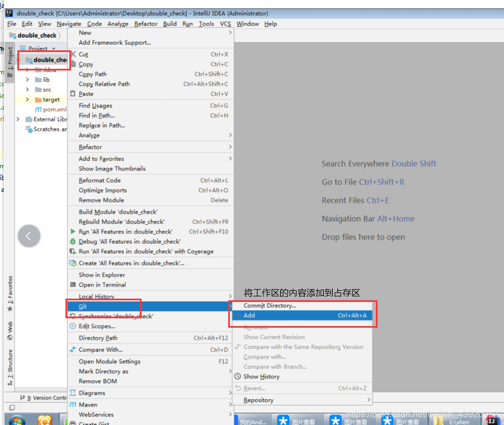Open the Refactor menu in menu bar
Viewport: 504px width, 425px height.
[x=146, y=24]
